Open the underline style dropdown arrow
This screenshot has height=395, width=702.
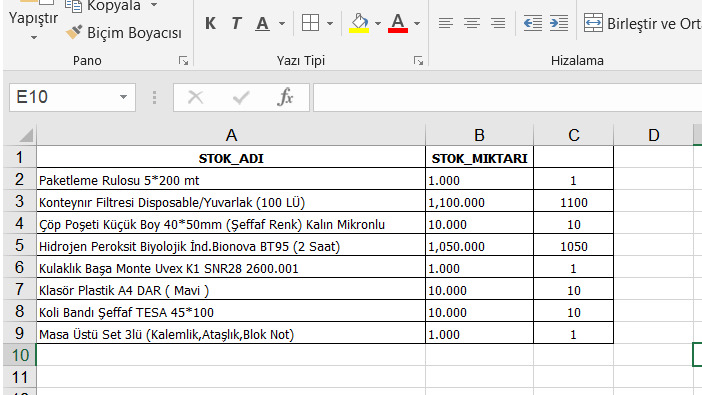coord(282,23)
